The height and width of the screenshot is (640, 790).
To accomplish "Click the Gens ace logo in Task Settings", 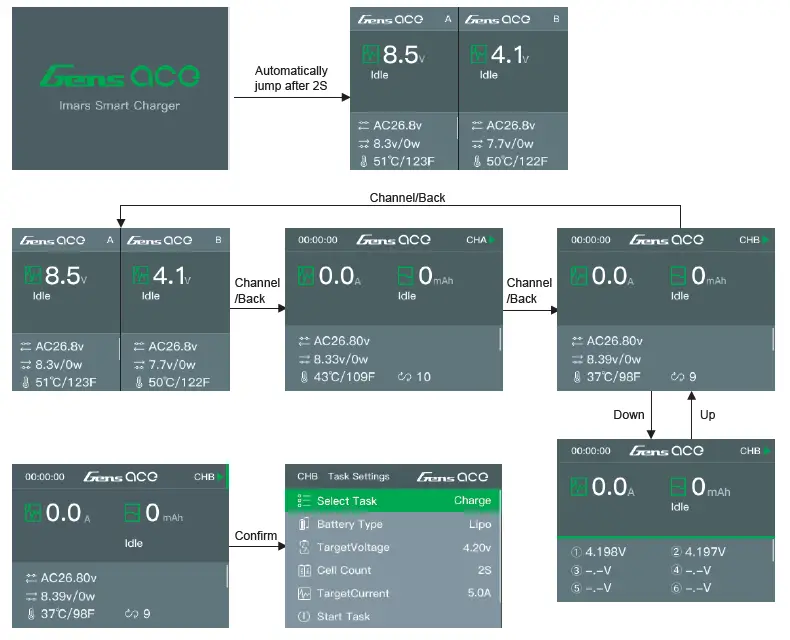I will tap(452, 477).
